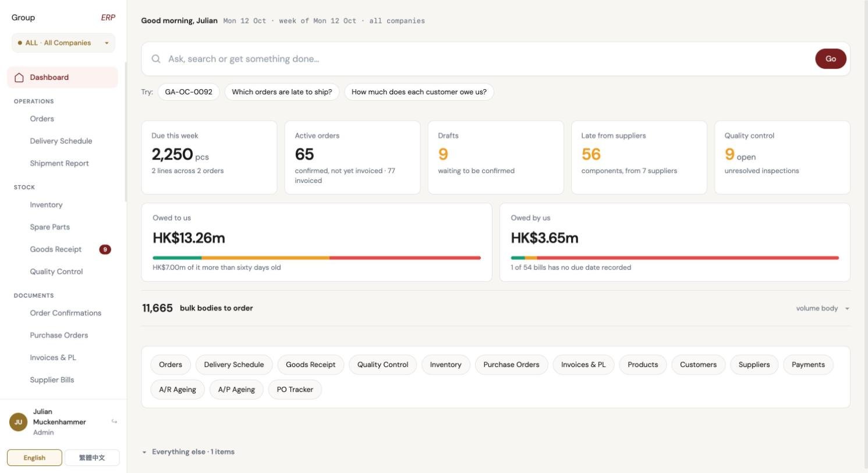Open Spare Parts in the sidebar

coord(49,227)
